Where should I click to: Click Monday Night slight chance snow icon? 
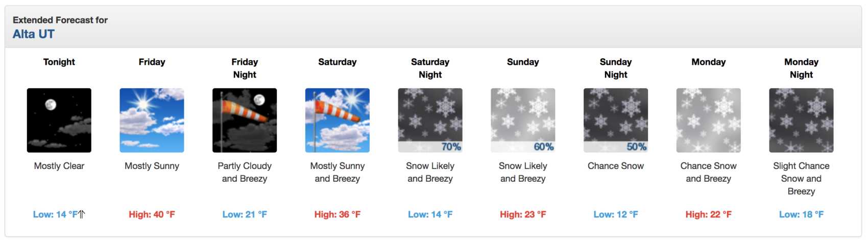(x=802, y=121)
